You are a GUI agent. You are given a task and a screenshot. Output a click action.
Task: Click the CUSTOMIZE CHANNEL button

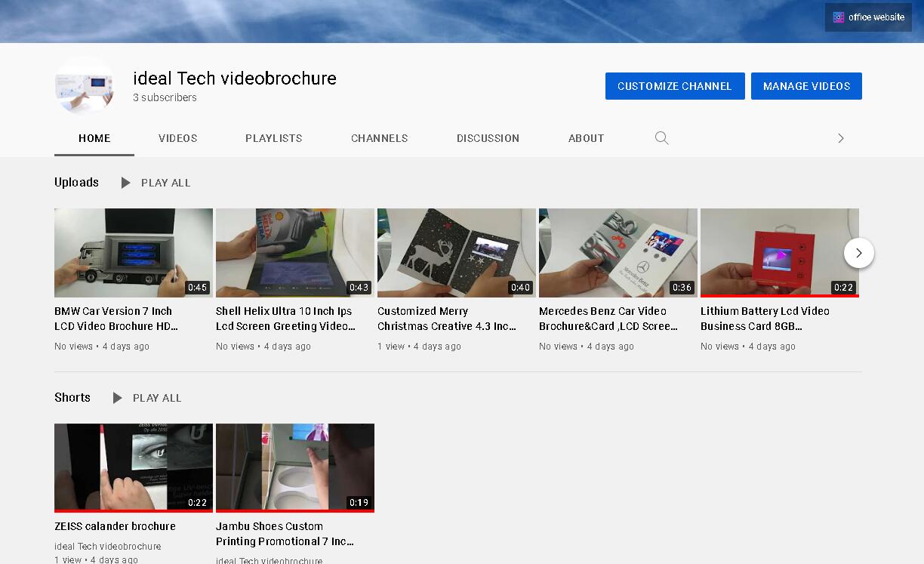tap(675, 86)
